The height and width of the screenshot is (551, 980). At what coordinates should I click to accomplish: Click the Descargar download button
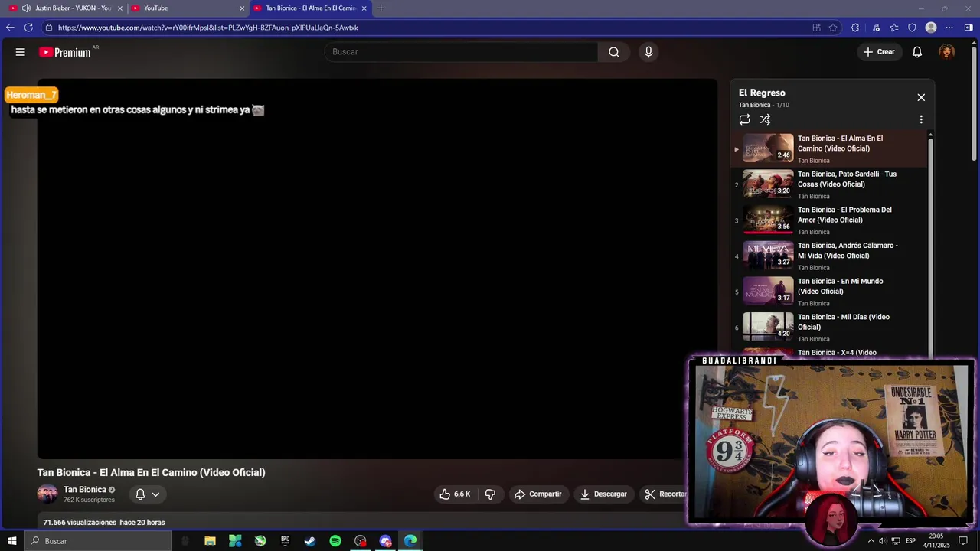pyautogui.click(x=603, y=494)
